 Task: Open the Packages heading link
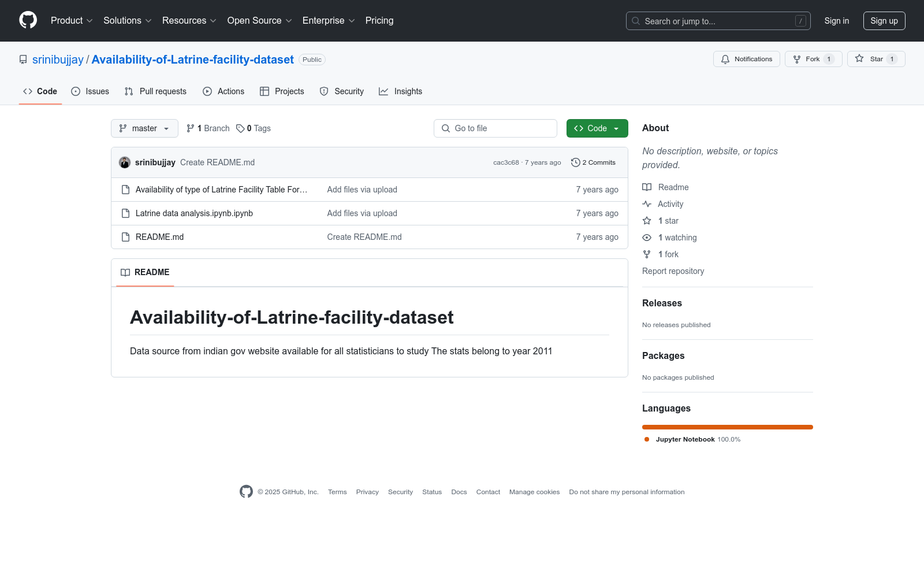(663, 356)
